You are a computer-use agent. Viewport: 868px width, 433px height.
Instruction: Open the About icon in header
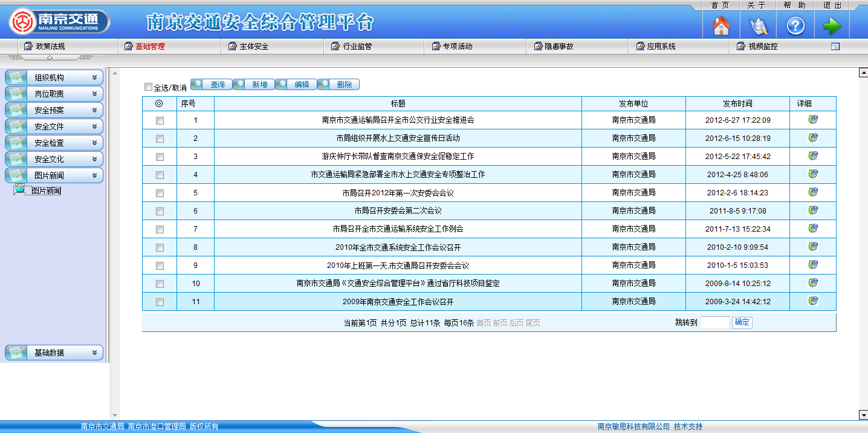(758, 26)
